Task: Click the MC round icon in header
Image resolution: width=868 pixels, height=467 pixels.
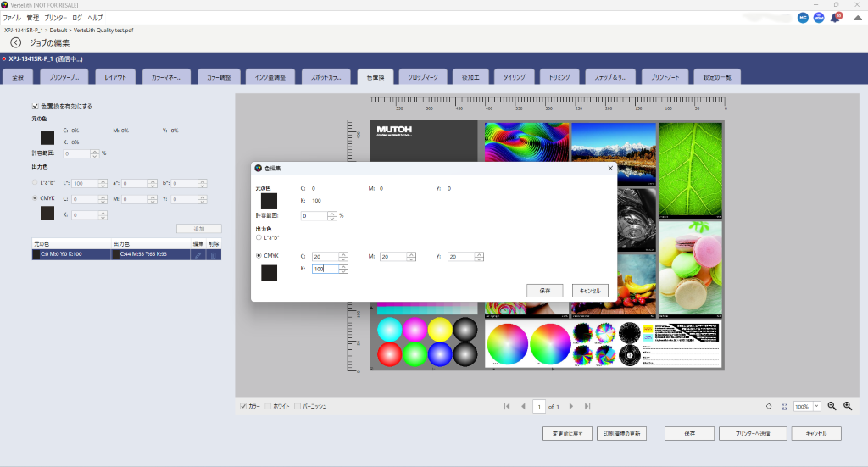Action: tap(802, 17)
